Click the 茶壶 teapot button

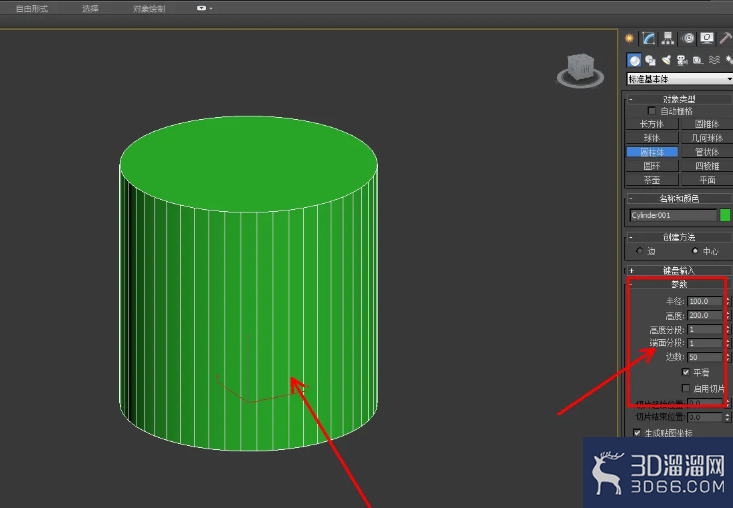(x=652, y=180)
